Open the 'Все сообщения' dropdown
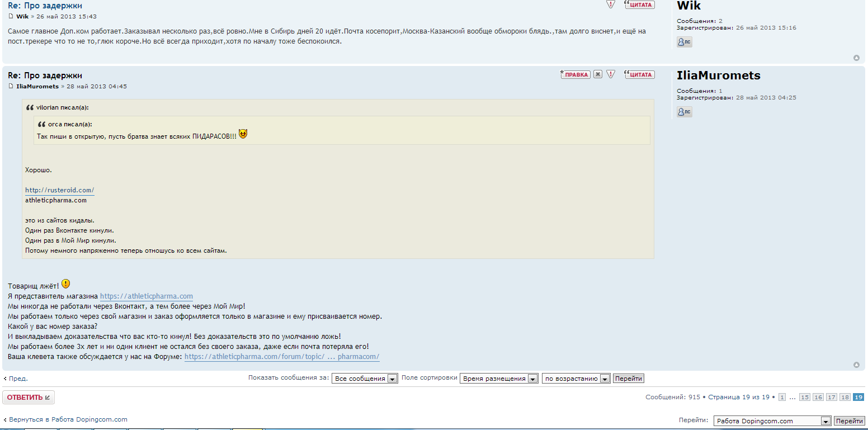The width and height of the screenshot is (868, 430). (365, 379)
